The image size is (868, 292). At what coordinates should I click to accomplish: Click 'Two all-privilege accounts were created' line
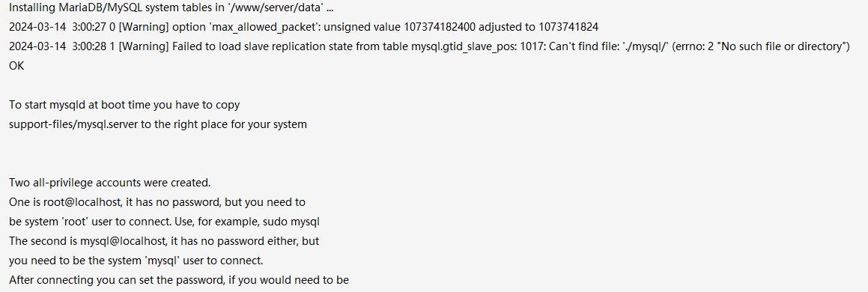(109, 183)
